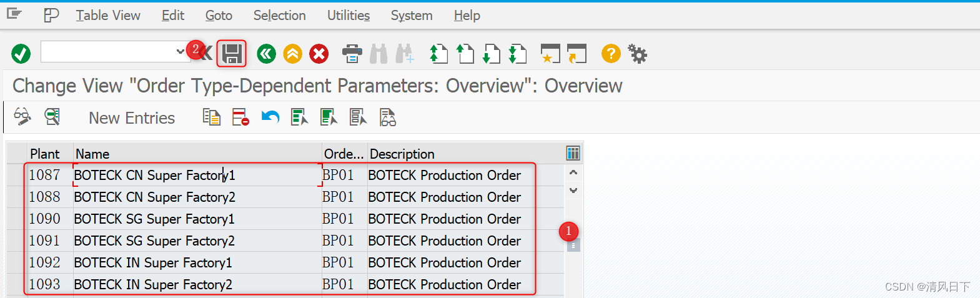The width and height of the screenshot is (980, 298).
Task: Click the Delete row icon
Action: (x=240, y=117)
